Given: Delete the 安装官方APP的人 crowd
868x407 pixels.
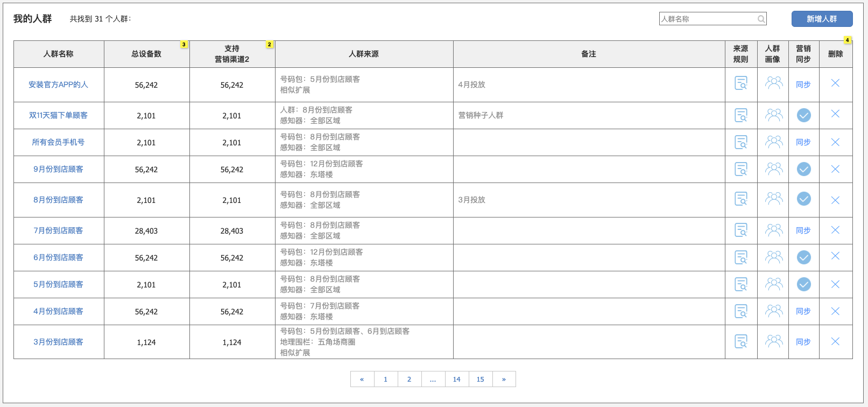Looking at the screenshot, I should (x=835, y=83).
